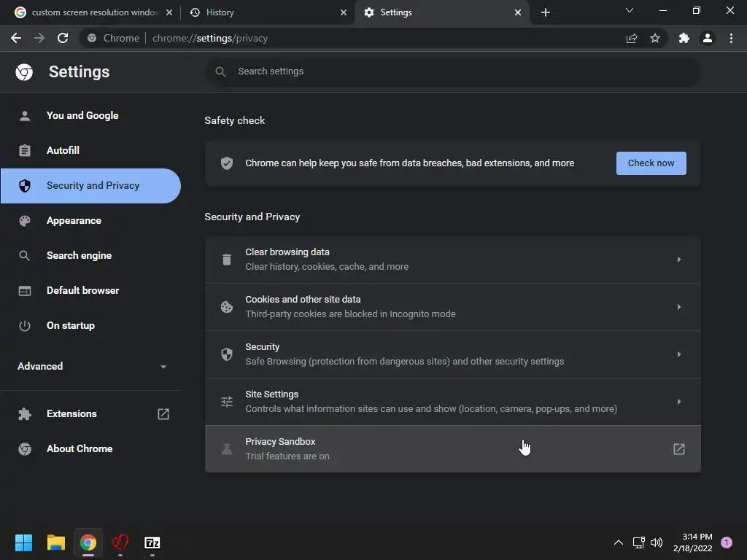
Task: Expand arrow for Site Settings row
Action: [x=679, y=402]
